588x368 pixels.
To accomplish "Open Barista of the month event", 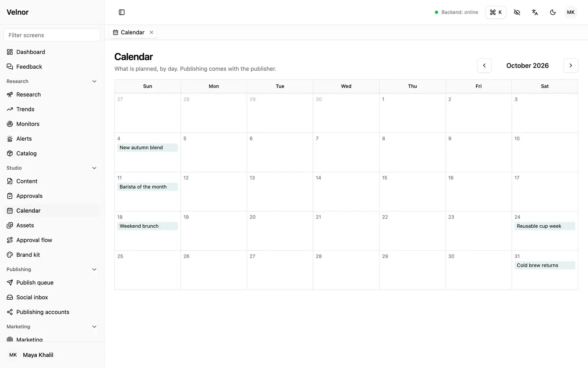I will (147, 187).
